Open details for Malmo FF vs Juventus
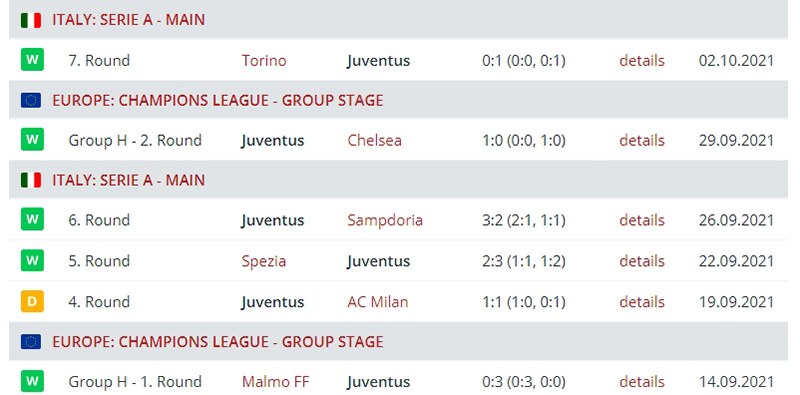 [642, 382]
